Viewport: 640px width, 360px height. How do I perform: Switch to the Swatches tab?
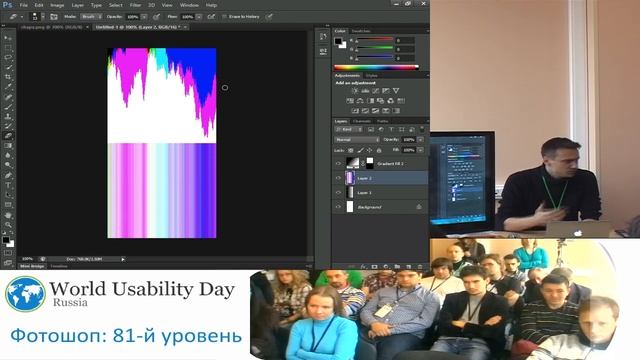pos(361,31)
